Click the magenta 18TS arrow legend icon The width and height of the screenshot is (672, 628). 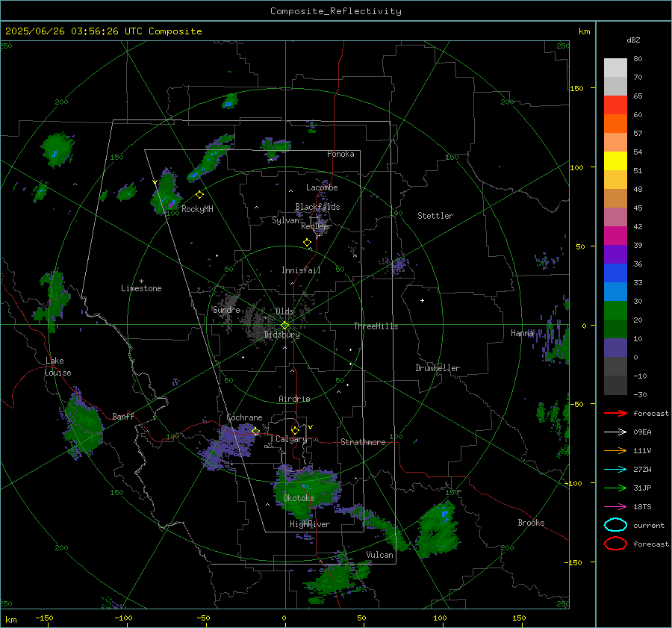[x=615, y=507]
